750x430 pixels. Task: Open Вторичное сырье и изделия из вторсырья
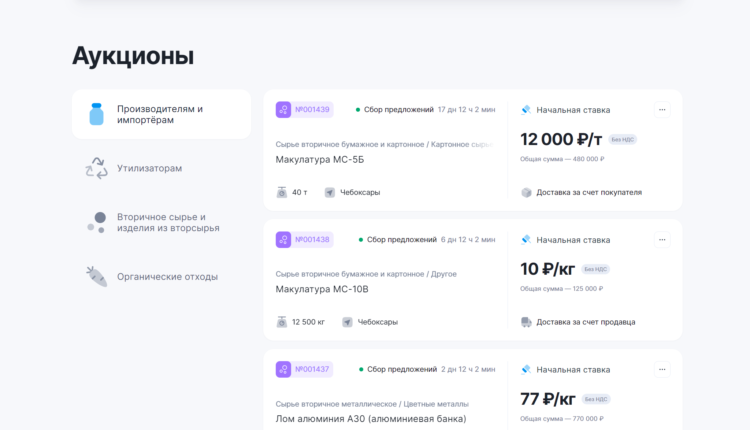tap(167, 222)
